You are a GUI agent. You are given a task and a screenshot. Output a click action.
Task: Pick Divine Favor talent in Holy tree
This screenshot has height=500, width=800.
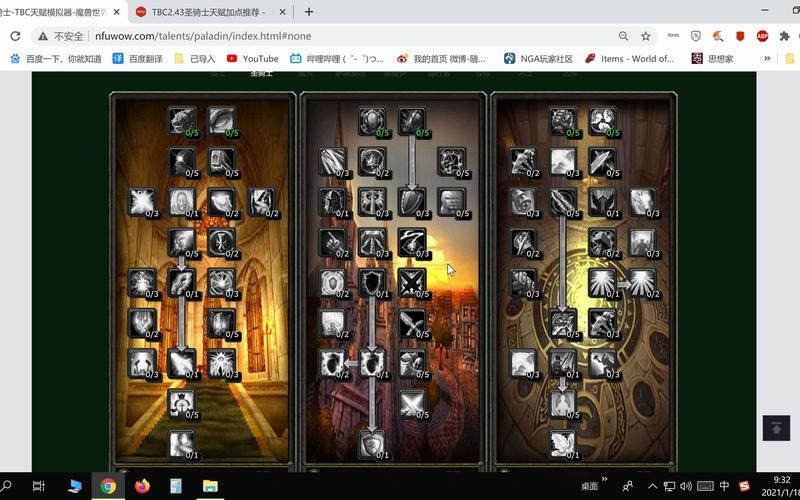(182, 282)
